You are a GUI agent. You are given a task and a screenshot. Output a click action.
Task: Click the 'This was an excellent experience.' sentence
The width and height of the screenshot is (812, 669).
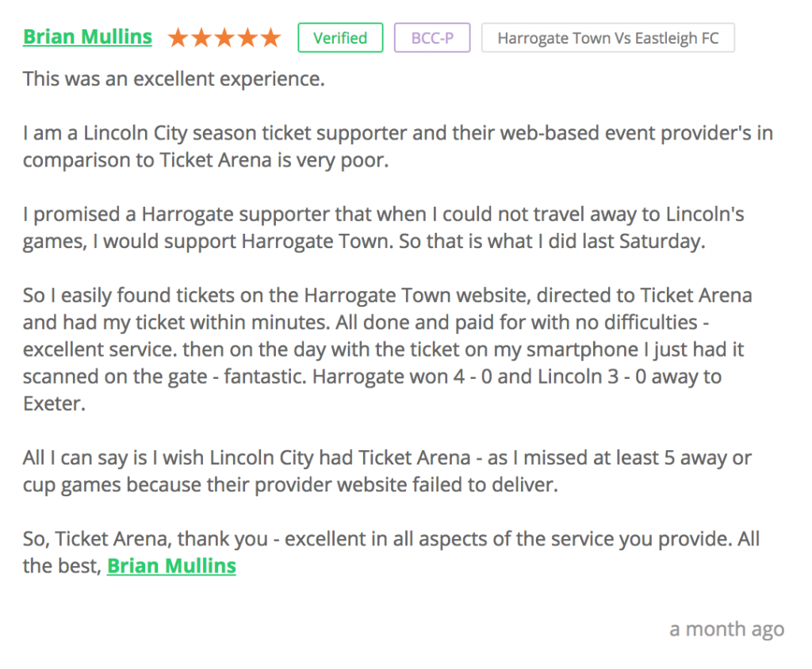[x=174, y=79]
